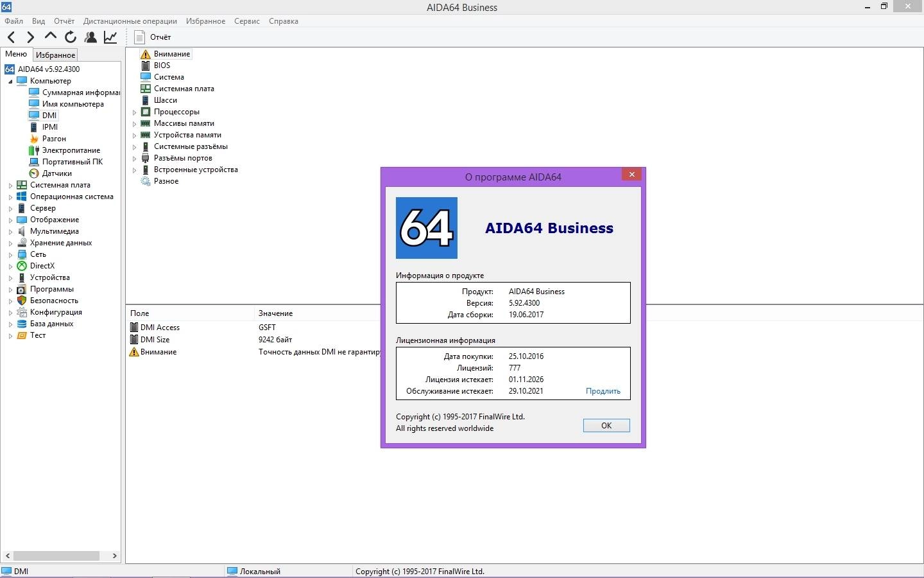The image size is (924, 578).
Task: Select the Система item icon
Action: pos(146,77)
